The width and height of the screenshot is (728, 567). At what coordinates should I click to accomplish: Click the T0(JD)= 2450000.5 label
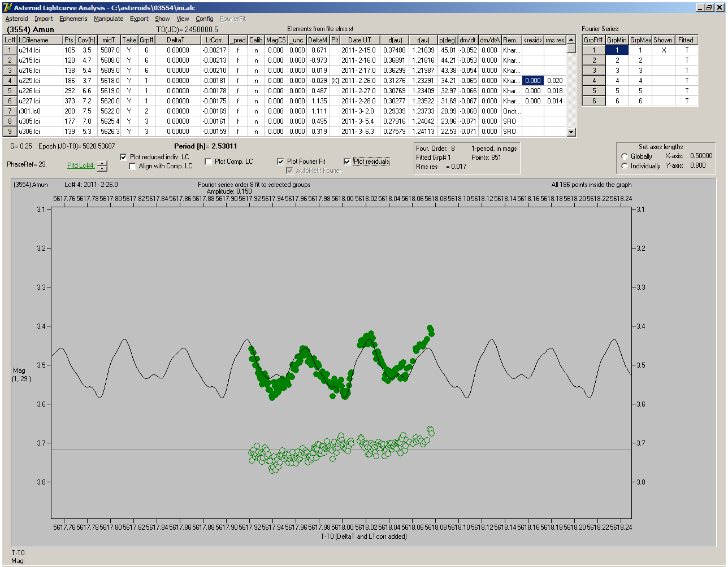pos(187,29)
